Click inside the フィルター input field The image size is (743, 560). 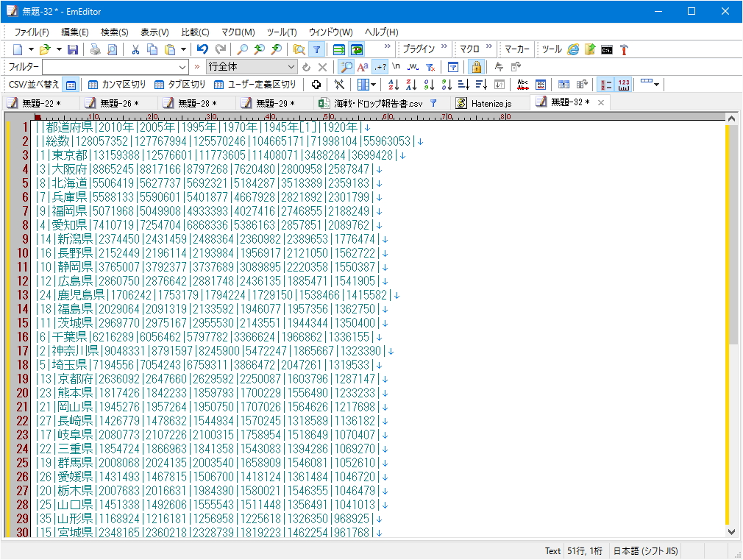coord(110,68)
